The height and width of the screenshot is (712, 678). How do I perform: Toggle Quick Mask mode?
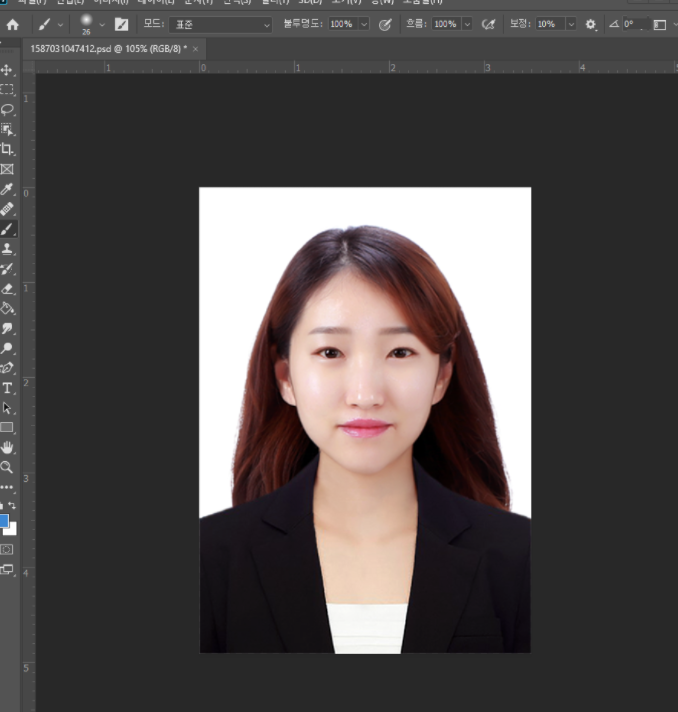pyautogui.click(x=7, y=549)
